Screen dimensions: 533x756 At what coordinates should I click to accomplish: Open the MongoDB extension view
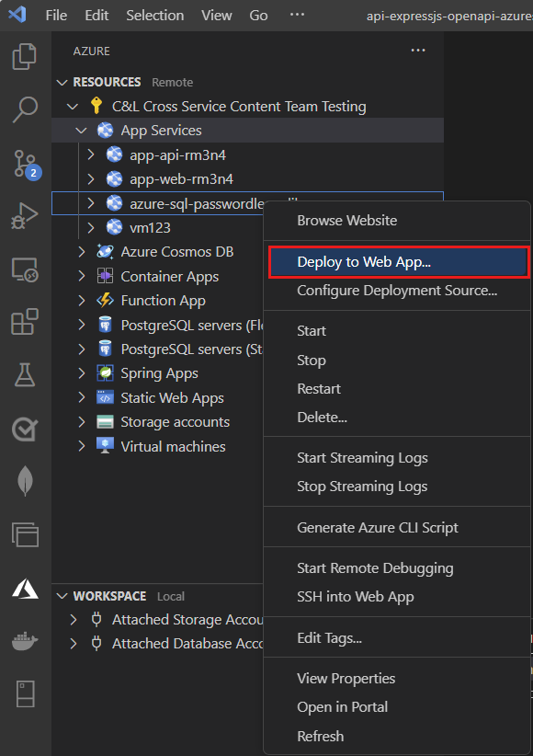pyautogui.click(x=25, y=481)
